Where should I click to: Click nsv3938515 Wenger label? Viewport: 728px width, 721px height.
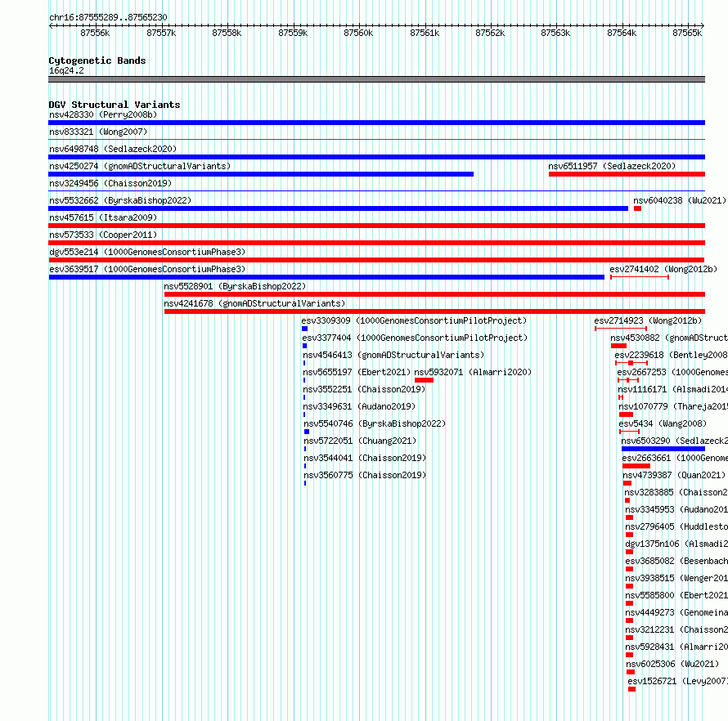(x=676, y=578)
